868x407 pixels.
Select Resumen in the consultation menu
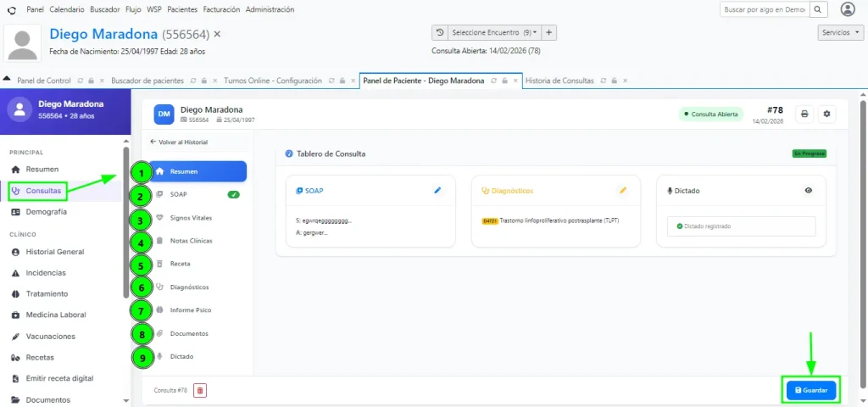pos(198,171)
